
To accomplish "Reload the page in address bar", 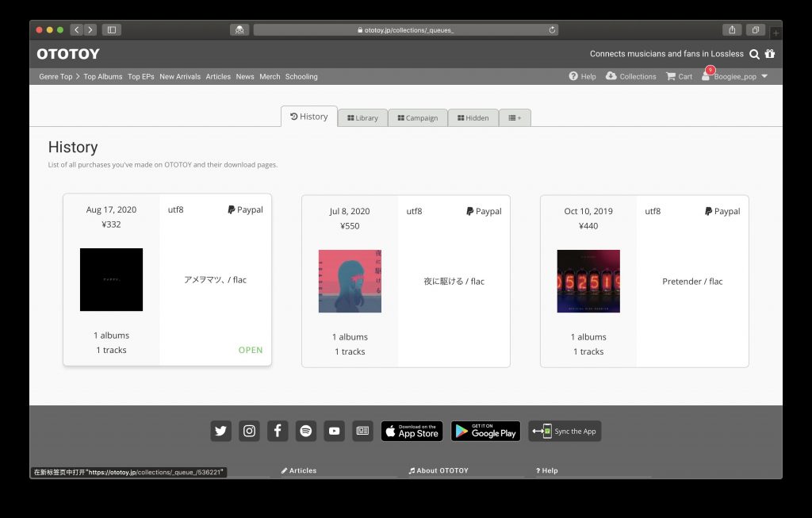I will (x=552, y=30).
